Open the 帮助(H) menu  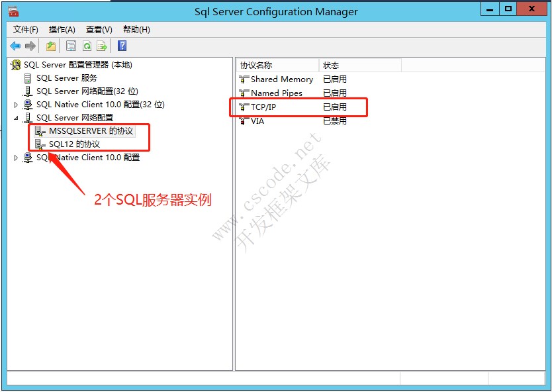pyautogui.click(x=136, y=30)
